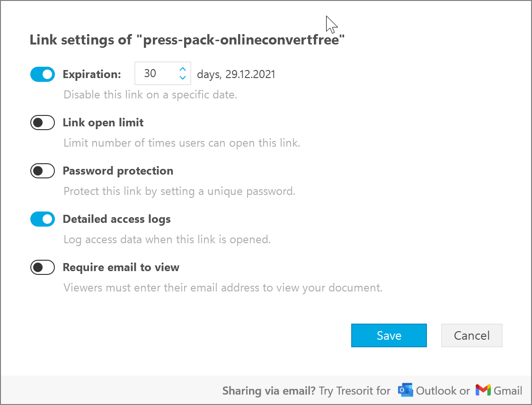Click the Link open limit label
The image size is (532, 405).
[x=103, y=123]
